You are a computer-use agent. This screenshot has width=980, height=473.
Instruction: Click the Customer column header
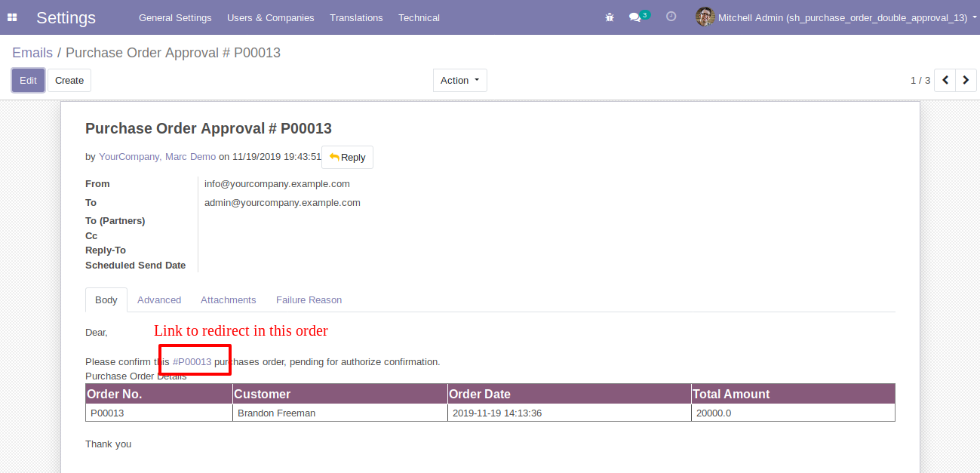click(340, 394)
